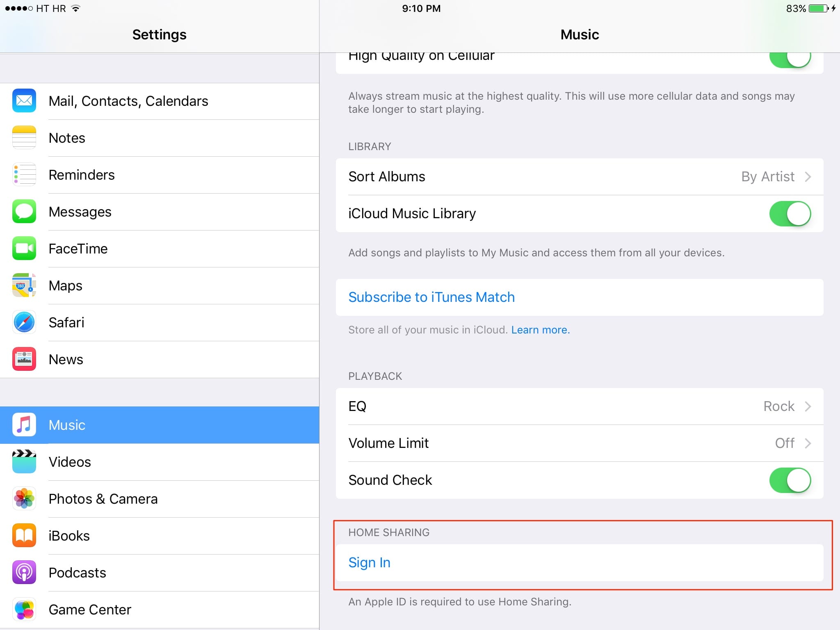Open the Podcasts purple icon

click(x=24, y=573)
